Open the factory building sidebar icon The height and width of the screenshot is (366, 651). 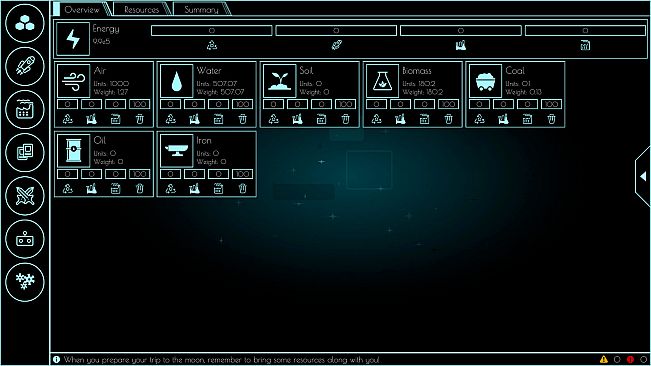(x=25, y=110)
